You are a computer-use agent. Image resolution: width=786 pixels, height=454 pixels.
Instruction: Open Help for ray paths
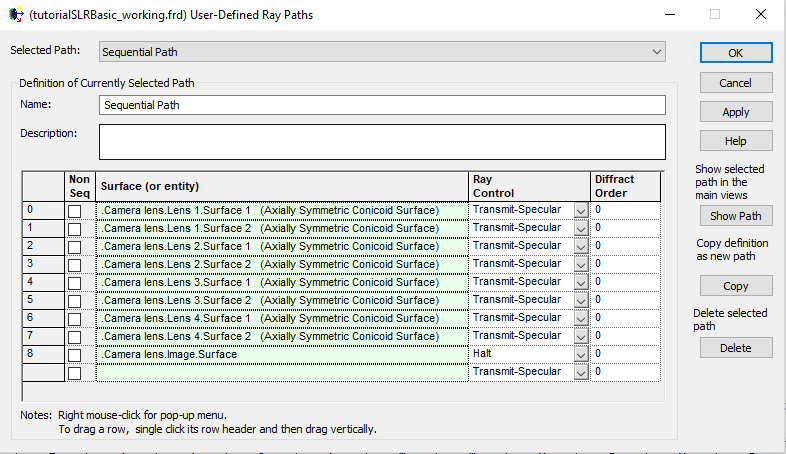coord(735,141)
